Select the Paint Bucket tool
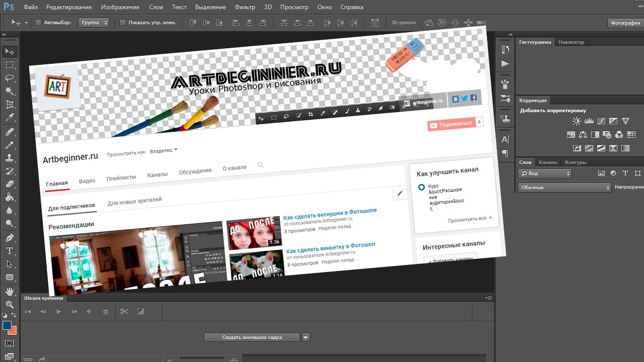This screenshot has width=644, height=362. (x=10, y=197)
